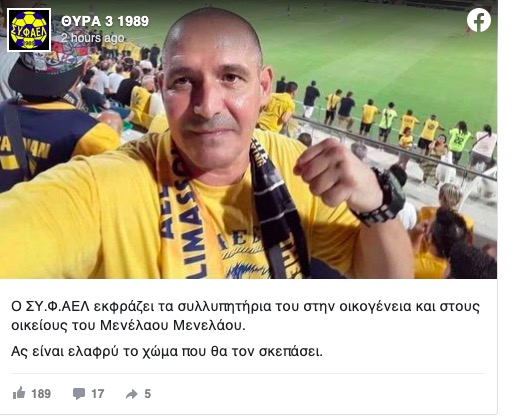View the 189 likes count
Screen dimensions: 515x420
pos(41,394)
